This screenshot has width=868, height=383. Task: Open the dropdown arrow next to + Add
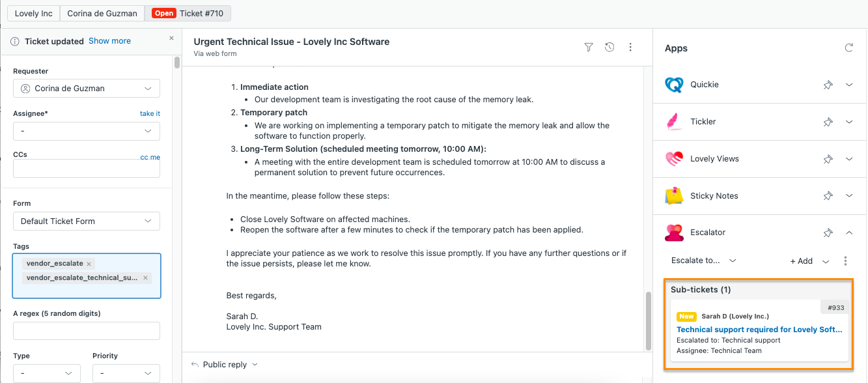[x=826, y=261]
